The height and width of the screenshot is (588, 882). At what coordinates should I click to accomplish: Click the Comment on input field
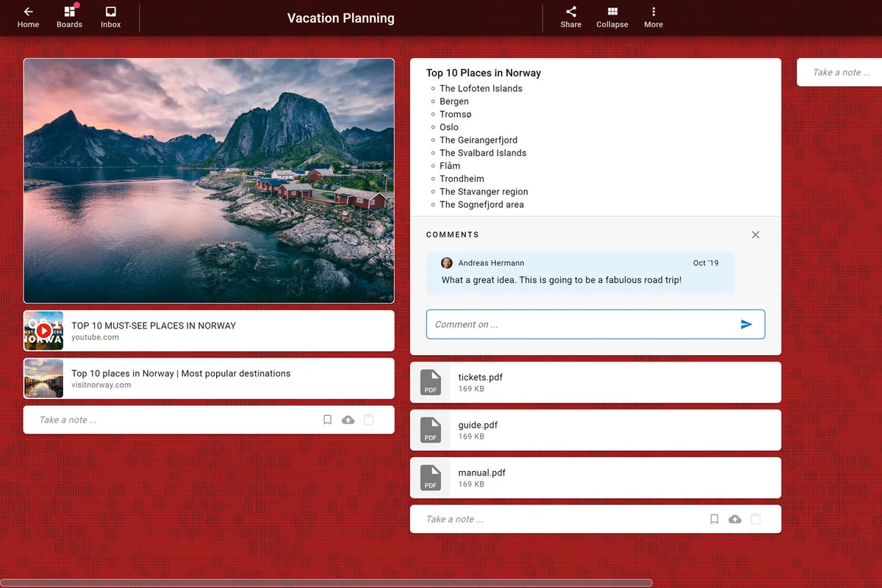coord(581,324)
